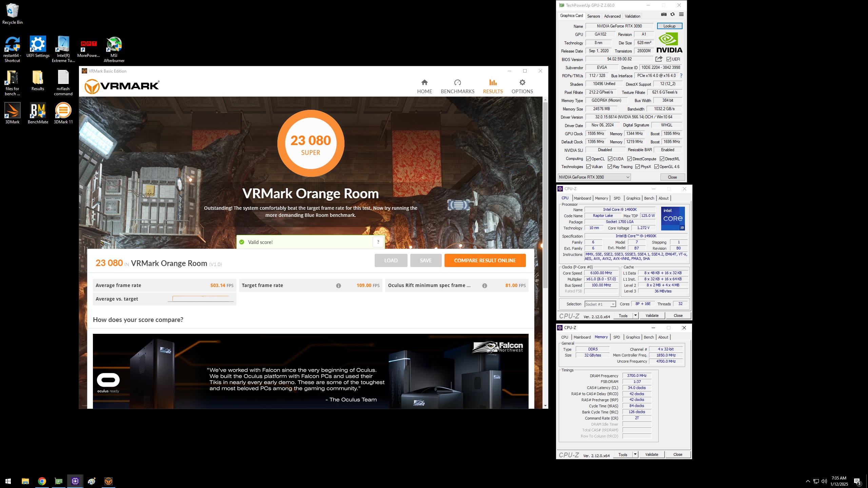Open Bench tab in upper CPU-Z window
This screenshot has height=488, width=868.
(x=649, y=198)
